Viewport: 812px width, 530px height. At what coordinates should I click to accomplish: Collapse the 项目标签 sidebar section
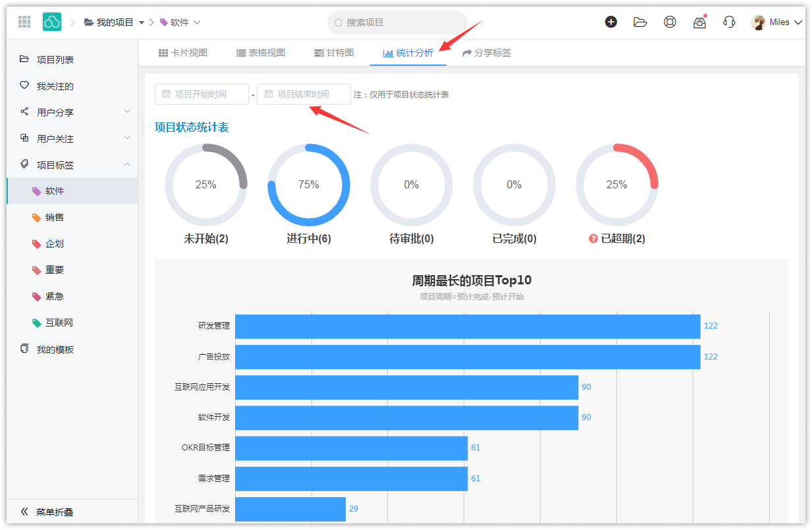(x=127, y=165)
